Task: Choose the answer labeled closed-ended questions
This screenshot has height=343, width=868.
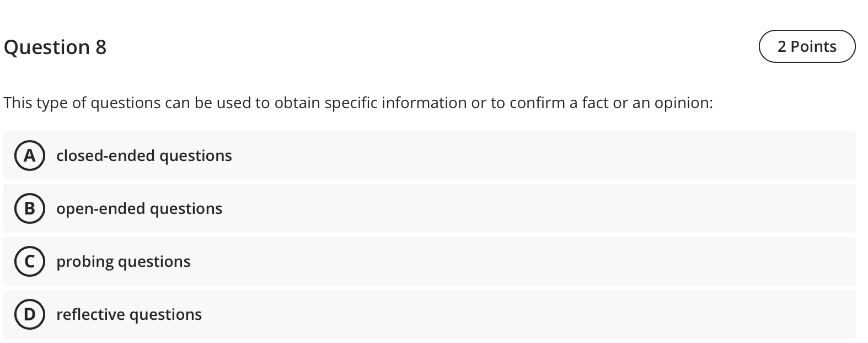Action: 144,156
